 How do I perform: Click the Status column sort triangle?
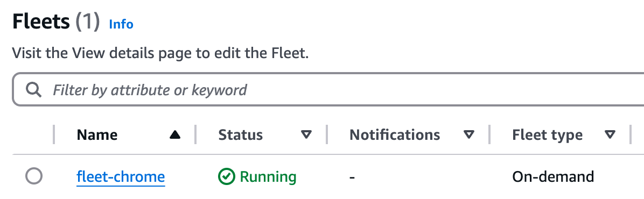(306, 135)
